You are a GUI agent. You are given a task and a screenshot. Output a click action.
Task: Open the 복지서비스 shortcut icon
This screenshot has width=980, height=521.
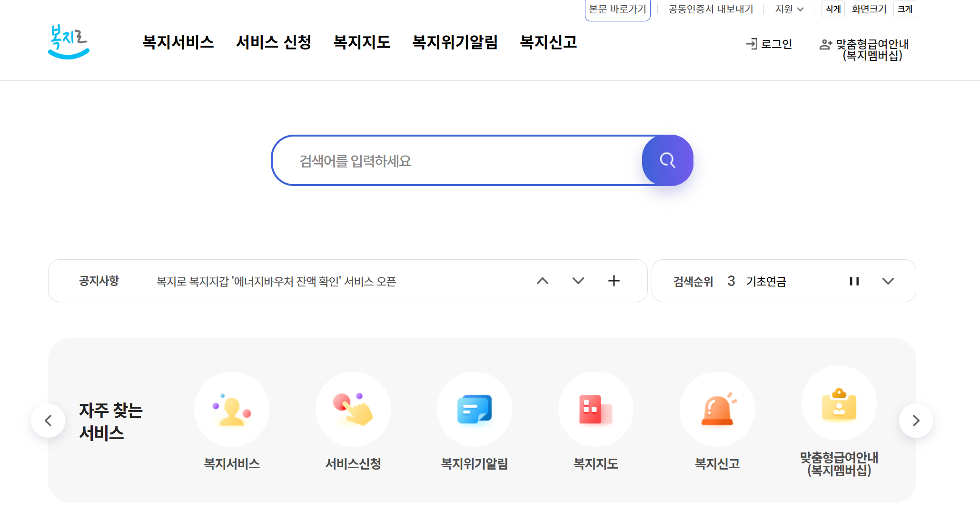[232, 409]
